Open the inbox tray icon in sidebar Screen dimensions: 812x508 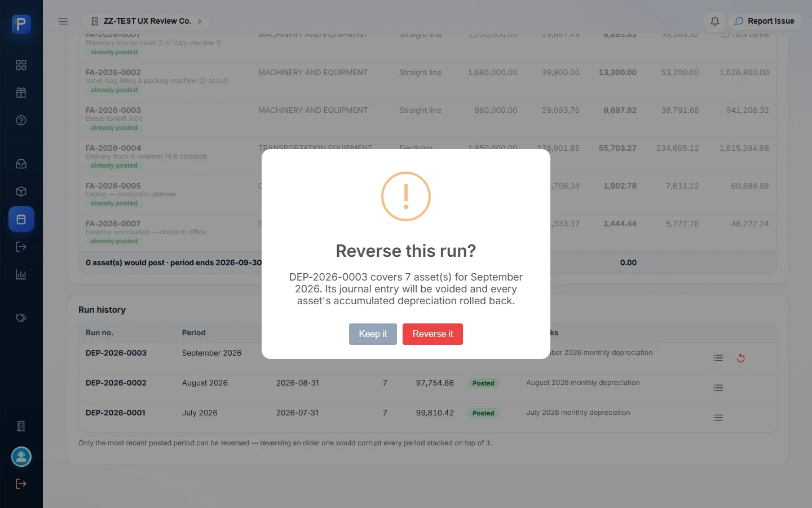(21, 164)
